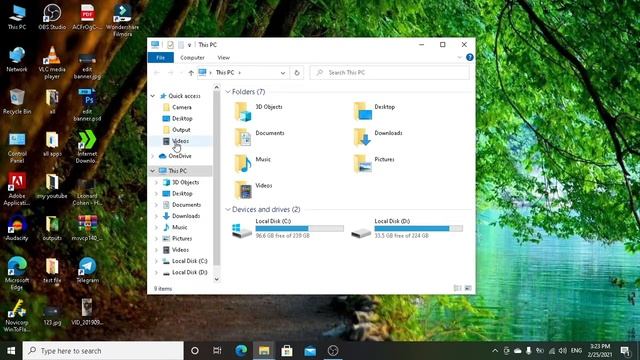Screen dimensions: 640x360
Task: Open the Music folder icon
Action: (243, 164)
